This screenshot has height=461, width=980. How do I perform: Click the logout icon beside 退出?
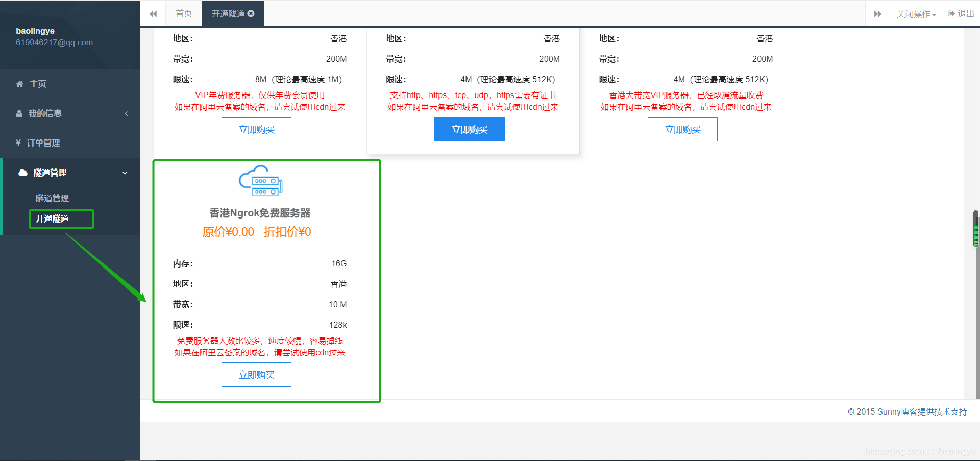(950, 13)
